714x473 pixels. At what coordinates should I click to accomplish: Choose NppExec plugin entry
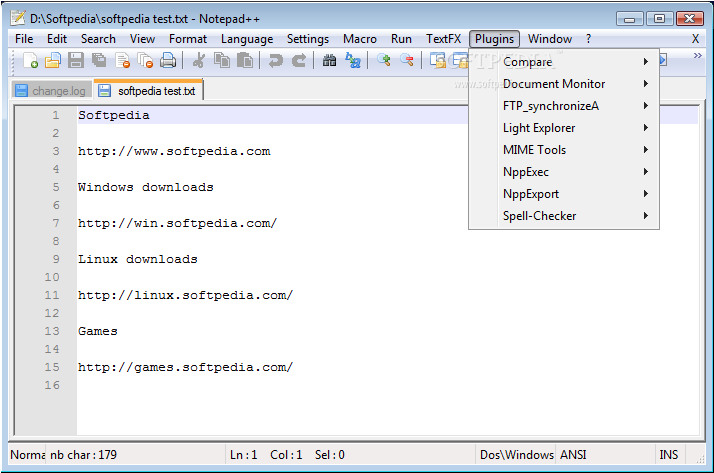click(564, 172)
